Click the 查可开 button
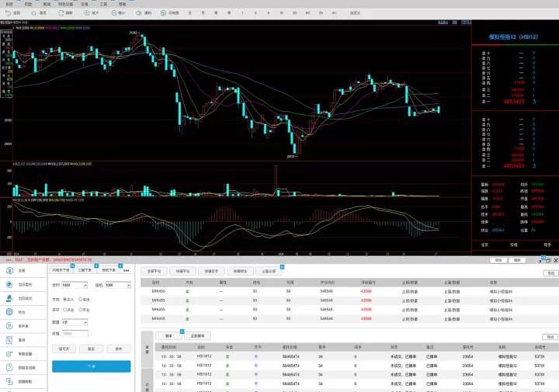The height and width of the screenshot is (392, 559). (x=64, y=349)
